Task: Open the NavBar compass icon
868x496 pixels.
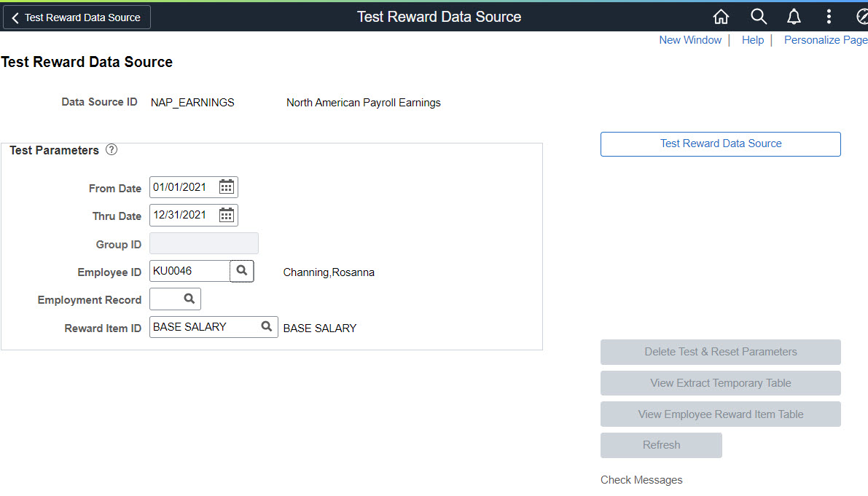Action: pos(861,17)
